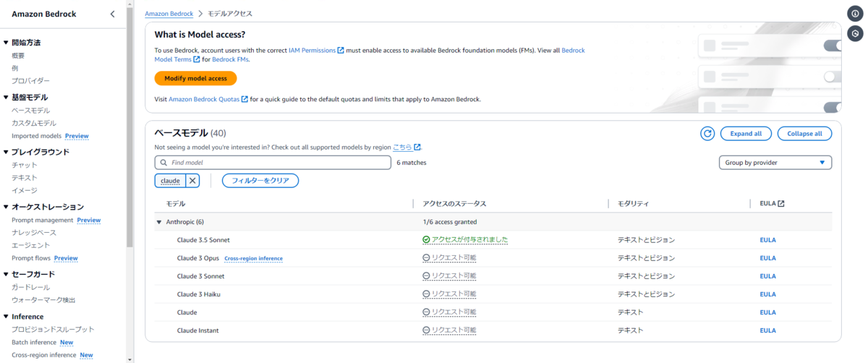Open ガードレール in the sidebar

pos(31,287)
